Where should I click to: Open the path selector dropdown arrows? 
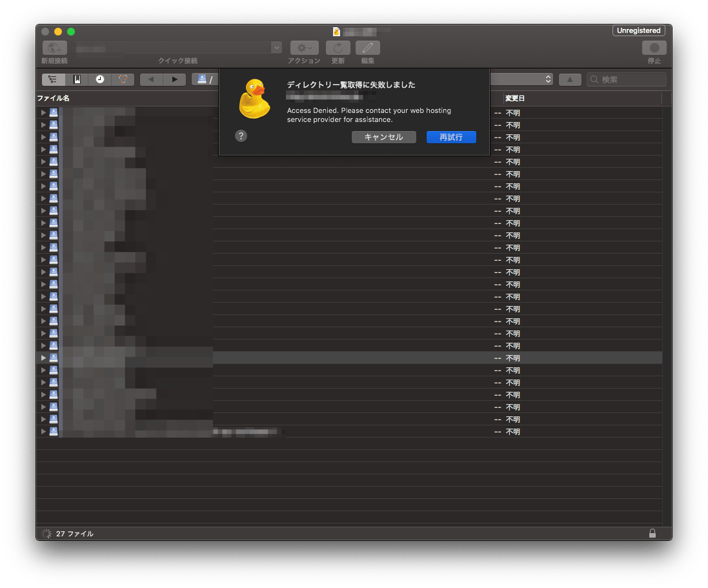548,79
